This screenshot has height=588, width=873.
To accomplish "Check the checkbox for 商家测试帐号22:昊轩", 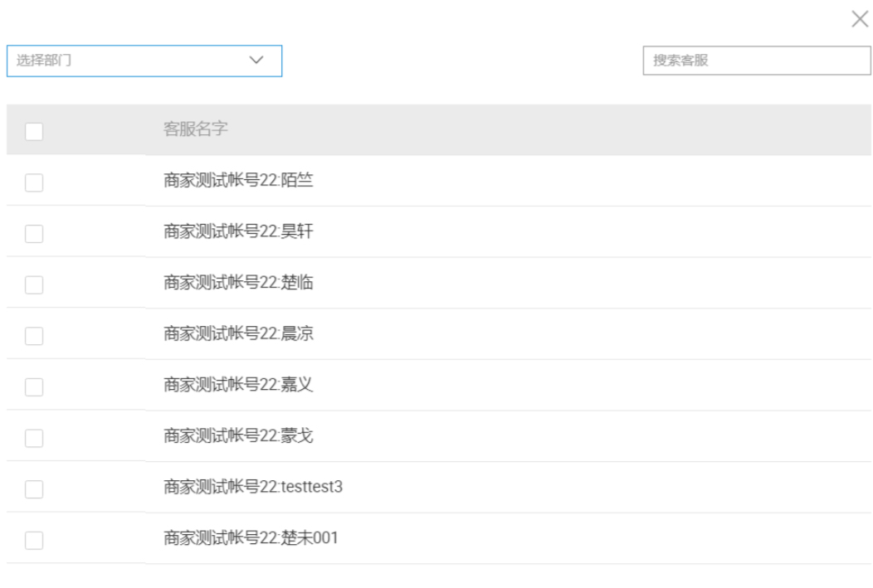I will [34, 233].
